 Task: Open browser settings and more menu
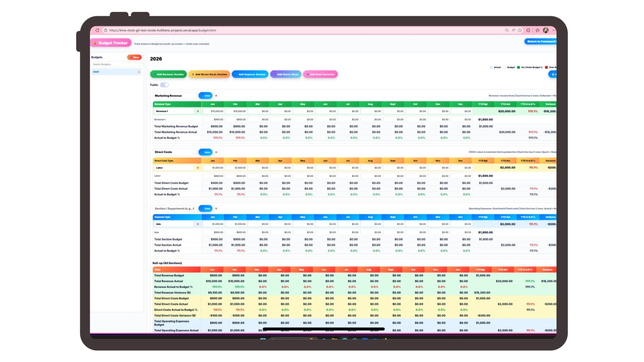click(x=554, y=30)
